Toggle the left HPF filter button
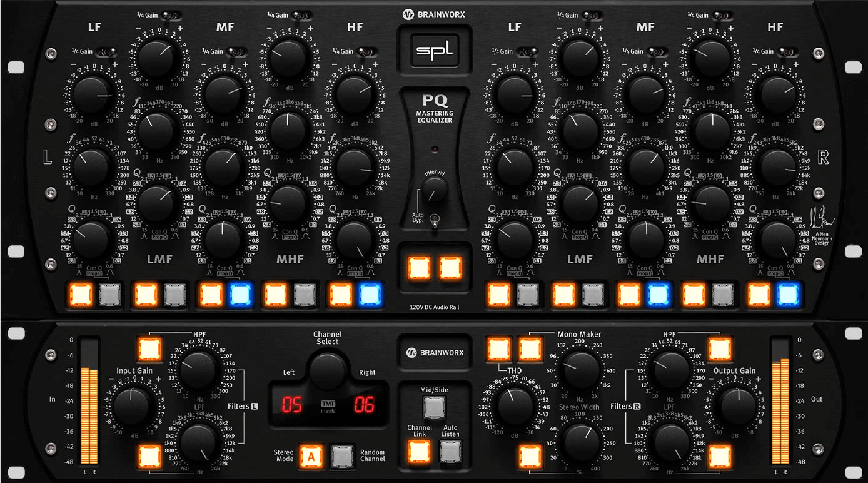Screen dimensions: 868x483 149,349
